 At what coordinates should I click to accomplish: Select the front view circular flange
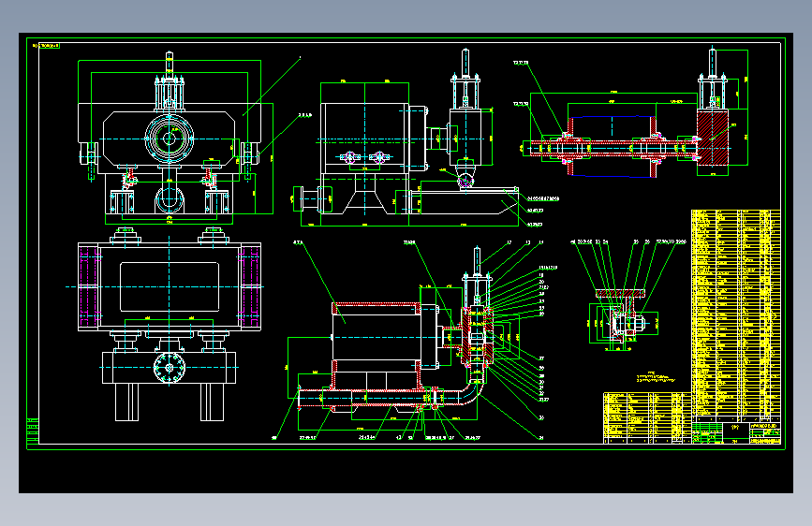click(x=170, y=139)
